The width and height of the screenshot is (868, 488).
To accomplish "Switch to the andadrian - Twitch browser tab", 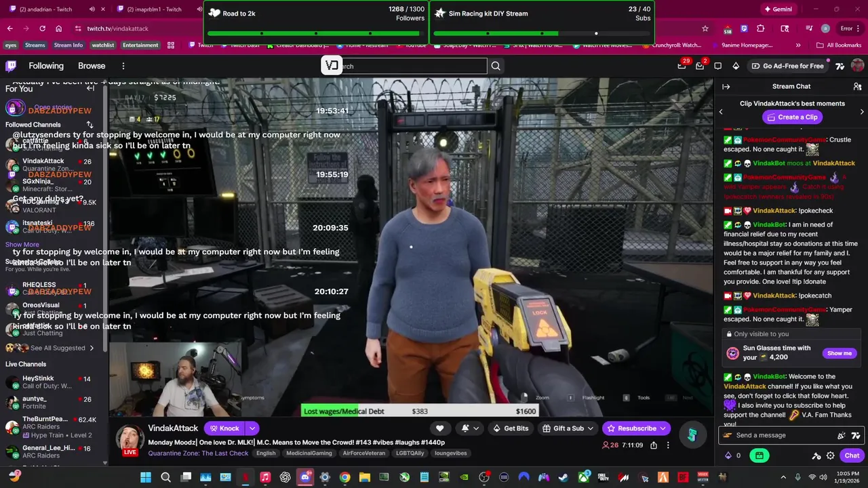I will click(56, 9).
